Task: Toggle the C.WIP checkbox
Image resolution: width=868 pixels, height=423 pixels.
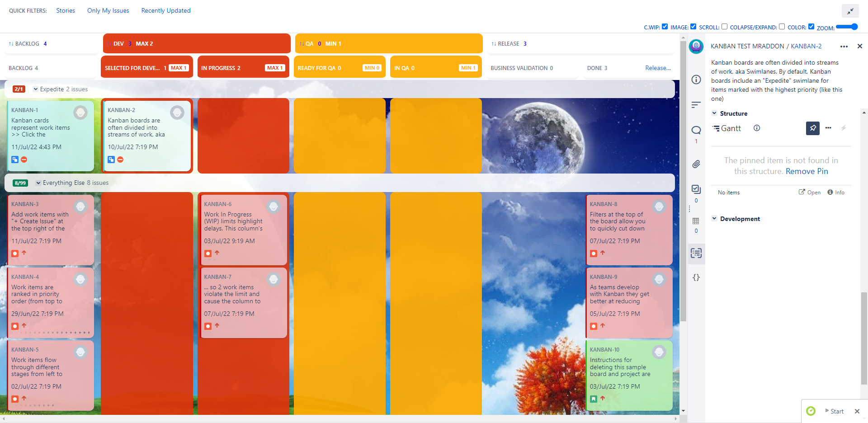Action: 665,27
